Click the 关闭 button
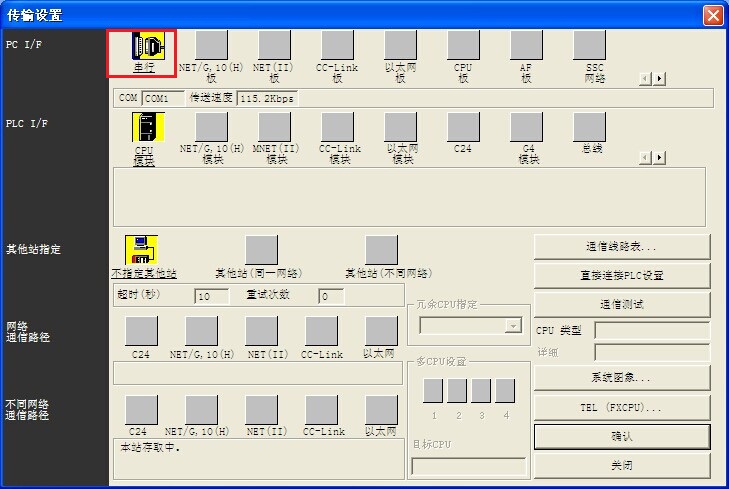The image size is (729, 489). [x=622, y=465]
